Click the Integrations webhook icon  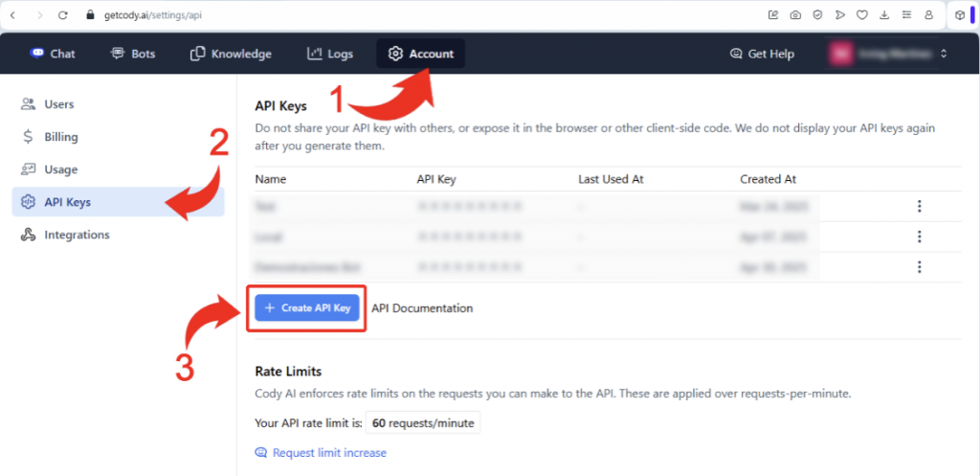click(29, 235)
